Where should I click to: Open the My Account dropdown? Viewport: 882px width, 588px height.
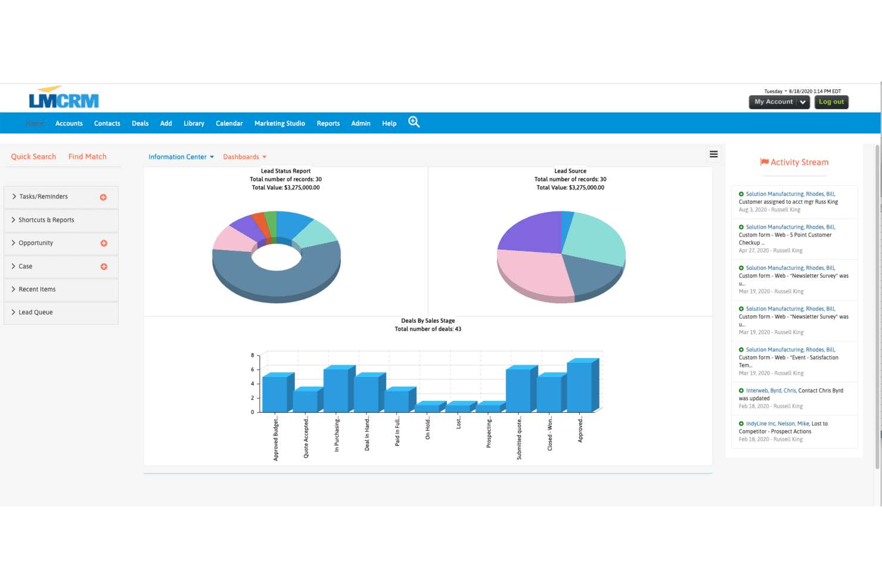pyautogui.click(x=779, y=102)
